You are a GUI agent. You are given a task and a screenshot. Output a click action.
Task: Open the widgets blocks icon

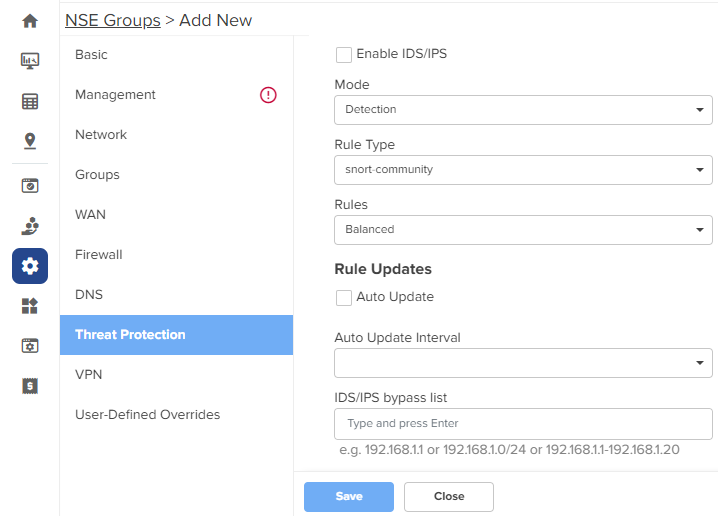[x=30, y=306]
